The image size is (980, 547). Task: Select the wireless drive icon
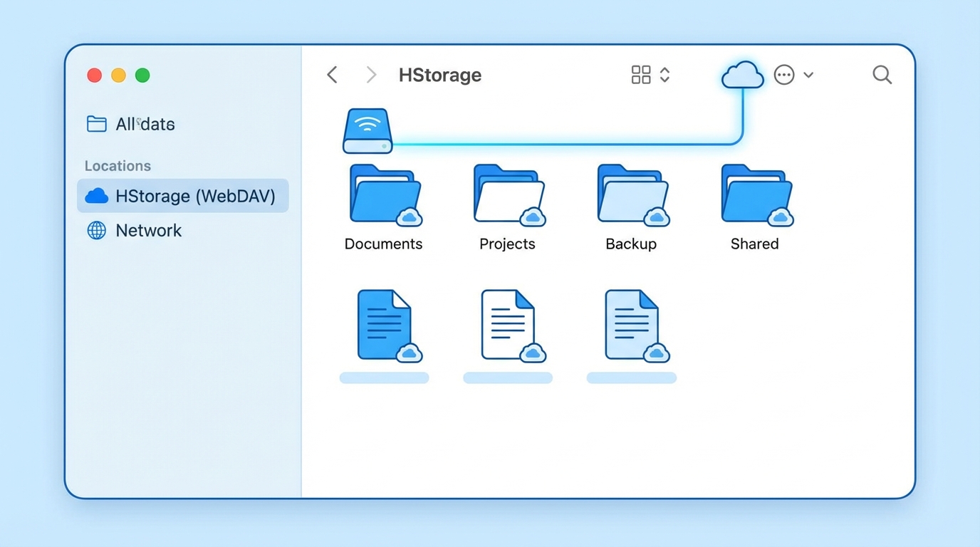tap(367, 131)
